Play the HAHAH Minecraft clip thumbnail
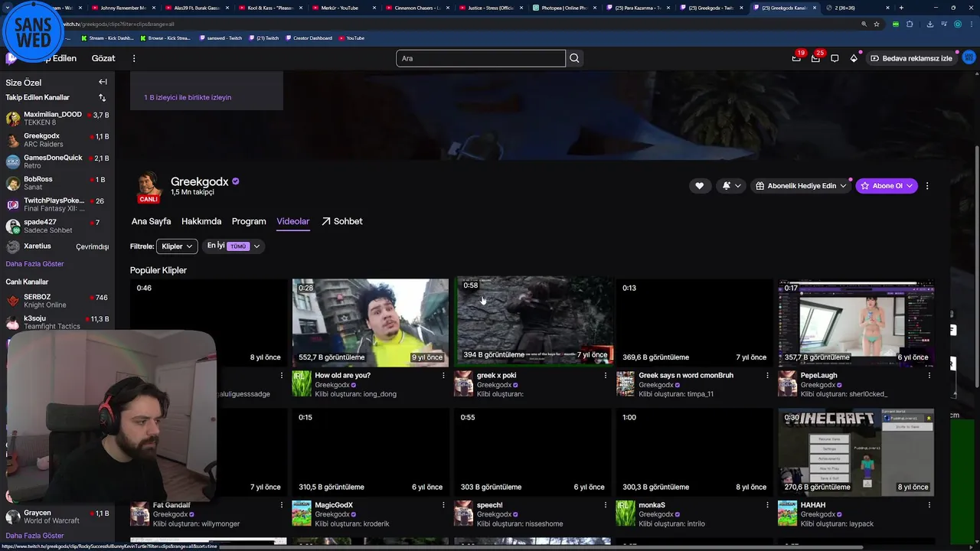 [856, 452]
